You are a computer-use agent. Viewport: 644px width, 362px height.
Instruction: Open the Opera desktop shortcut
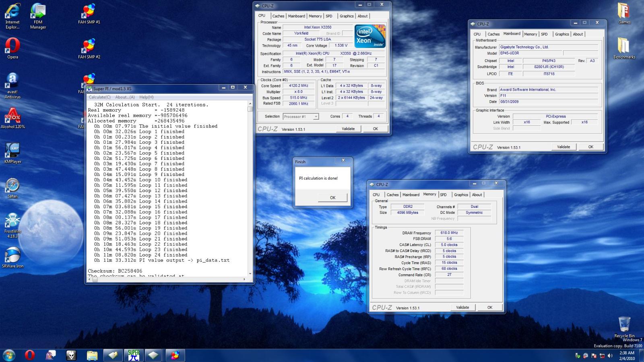pos(12,48)
